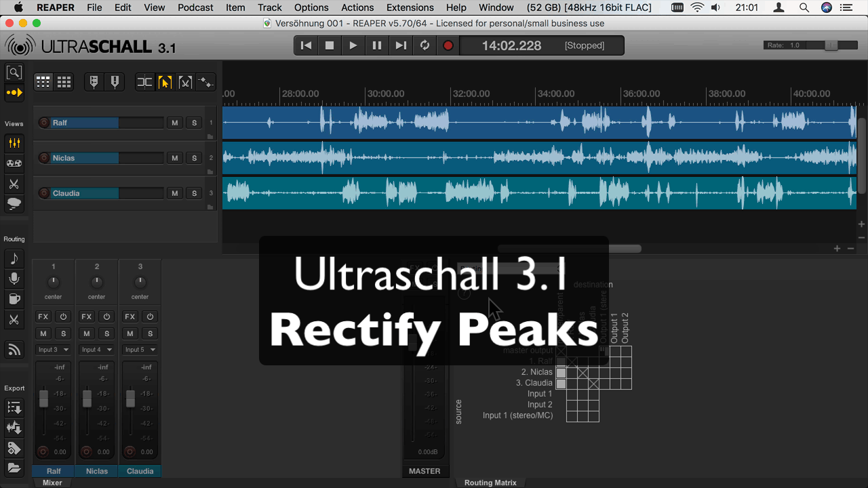Expand the Input 4 selector on Niclas channel
Viewport: 868px width, 488px height.
click(97, 350)
